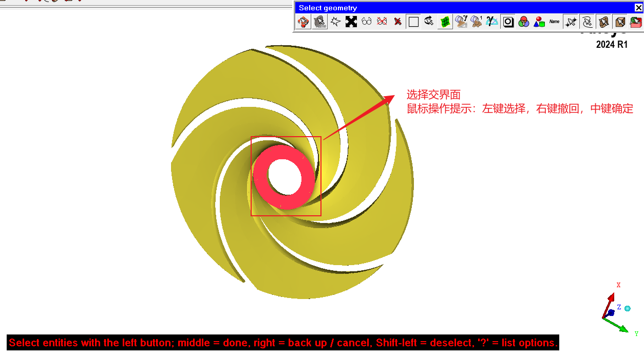Screen dimensions: 644x354
Task: Click the red-ball, blue-triangle, green-cylinder shapes icon
Action: (x=539, y=22)
